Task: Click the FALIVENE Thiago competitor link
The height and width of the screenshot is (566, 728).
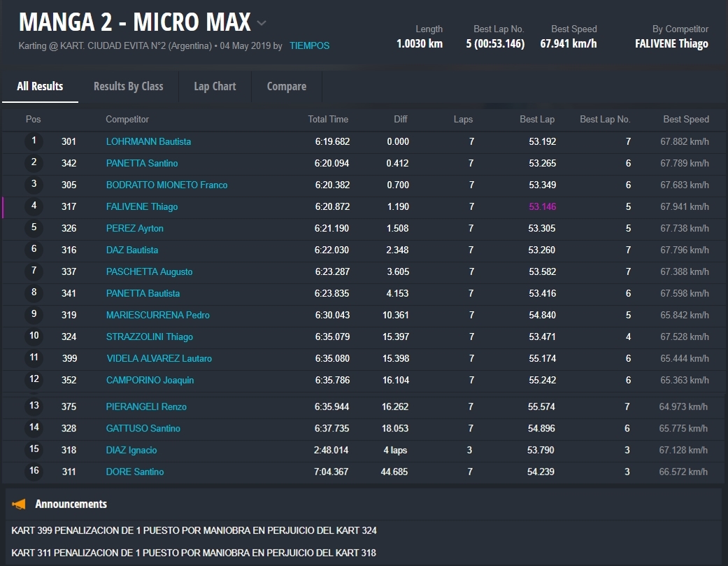Action: [x=142, y=206]
